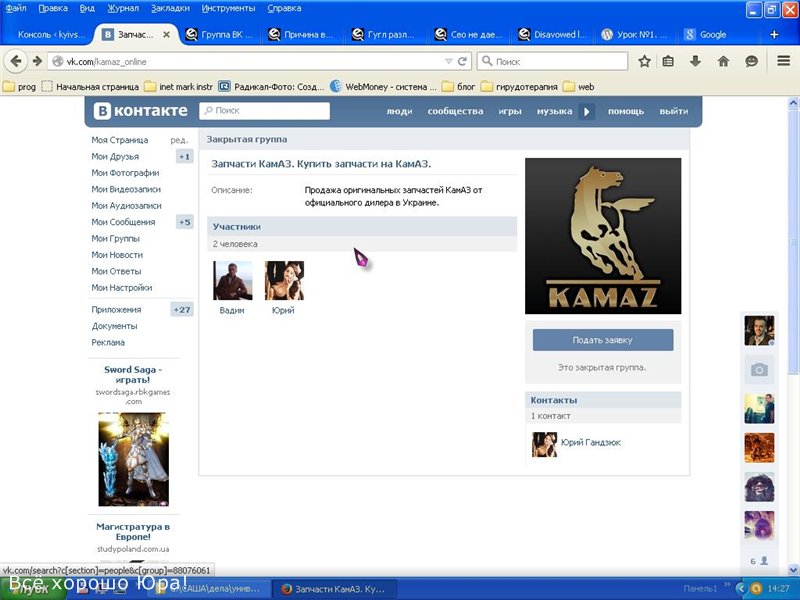
Task: Open the блог bookmarks folder
Action: click(x=459, y=87)
